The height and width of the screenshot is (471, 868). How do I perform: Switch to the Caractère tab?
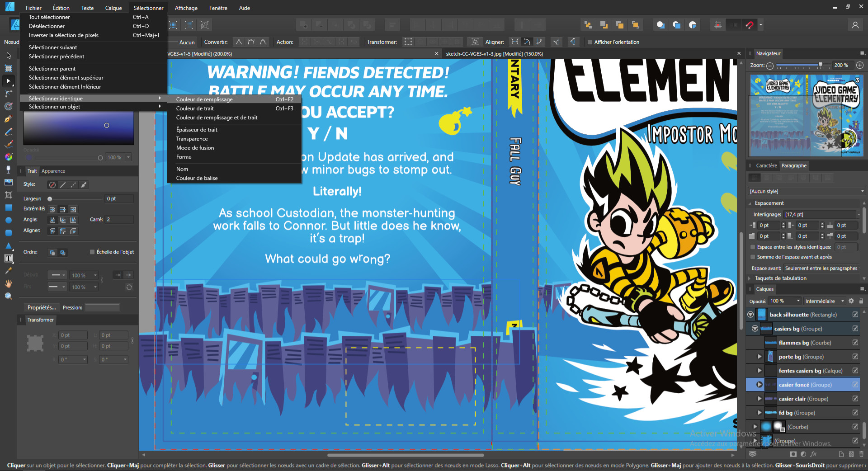click(x=766, y=165)
